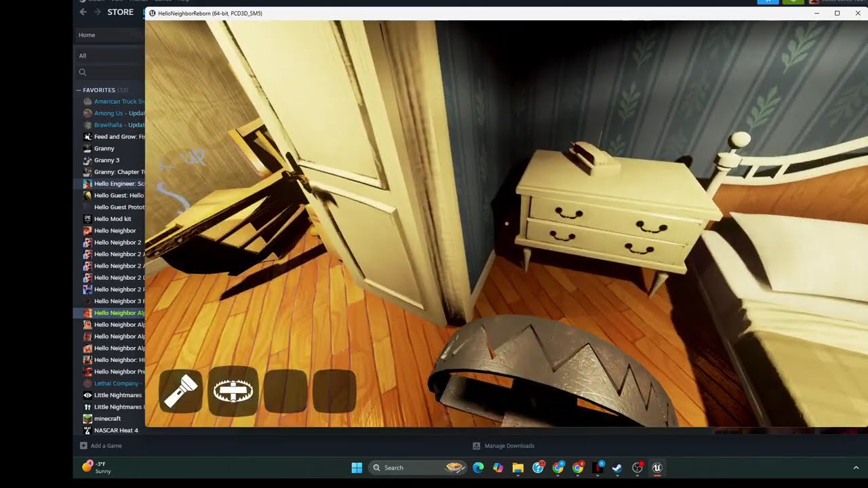Open the Windows Start menu
This screenshot has width=868, height=488.
click(357, 468)
